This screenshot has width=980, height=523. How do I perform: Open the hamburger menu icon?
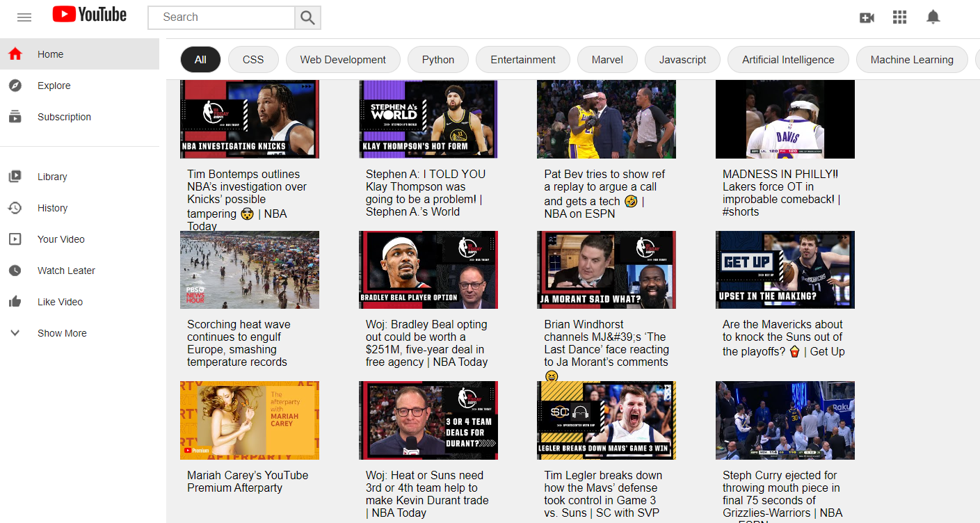tap(24, 17)
